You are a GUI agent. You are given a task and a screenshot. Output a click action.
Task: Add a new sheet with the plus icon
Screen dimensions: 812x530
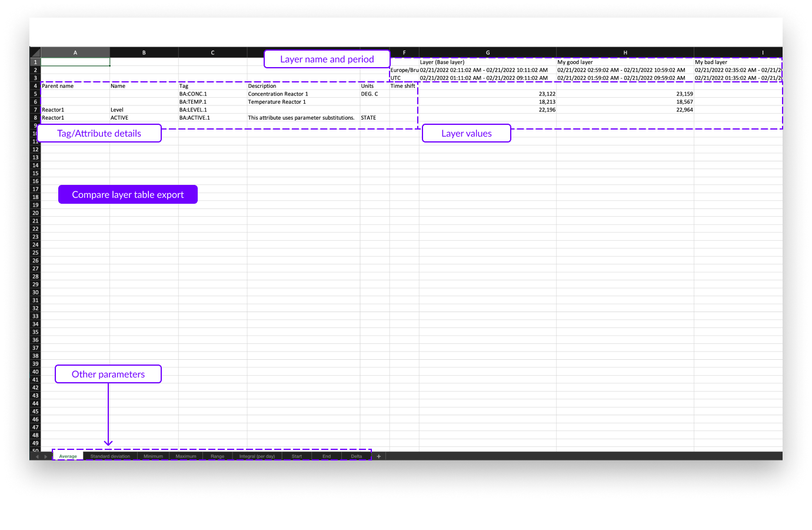coord(378,456)
